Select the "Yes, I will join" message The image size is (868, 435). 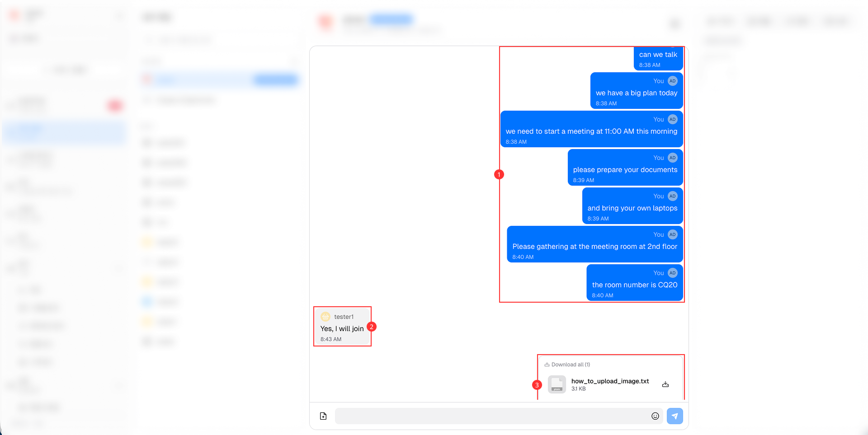[342, 329]
